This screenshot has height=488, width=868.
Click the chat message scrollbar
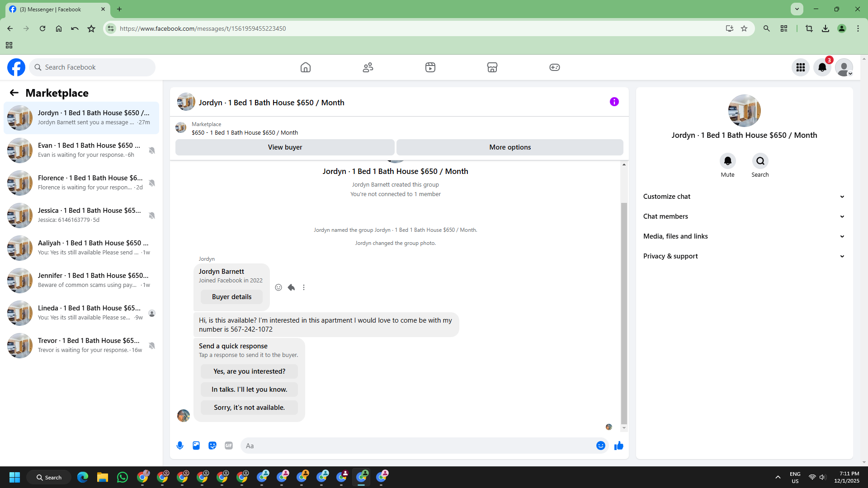[624, 313]
